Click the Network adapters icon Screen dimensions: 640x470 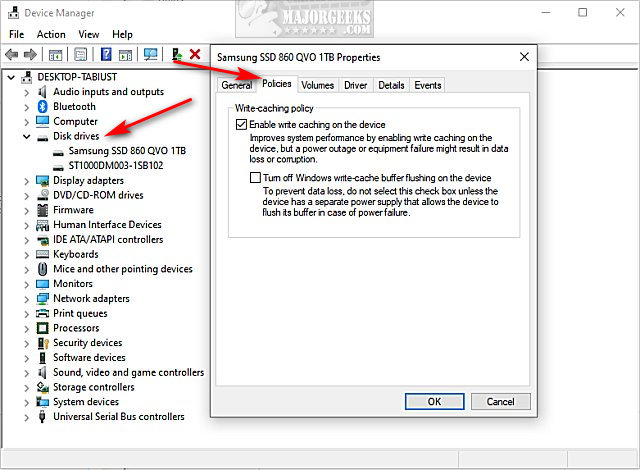[x=42, y=298]
